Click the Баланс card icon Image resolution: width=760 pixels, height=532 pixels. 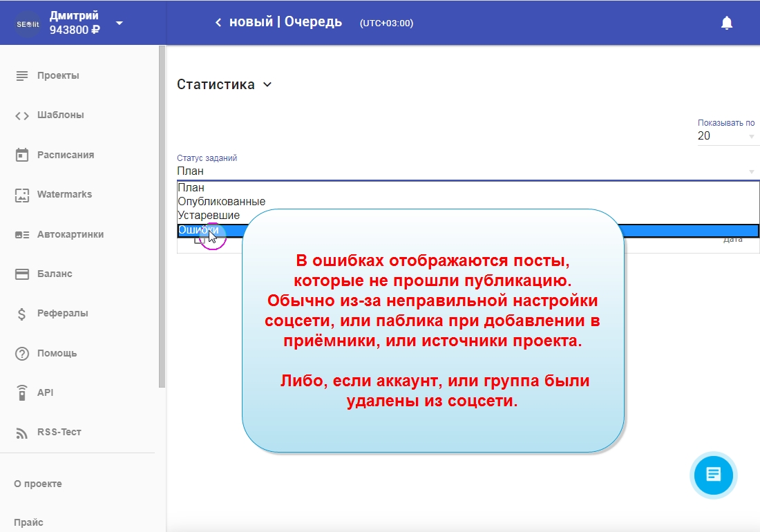(22, 274)
